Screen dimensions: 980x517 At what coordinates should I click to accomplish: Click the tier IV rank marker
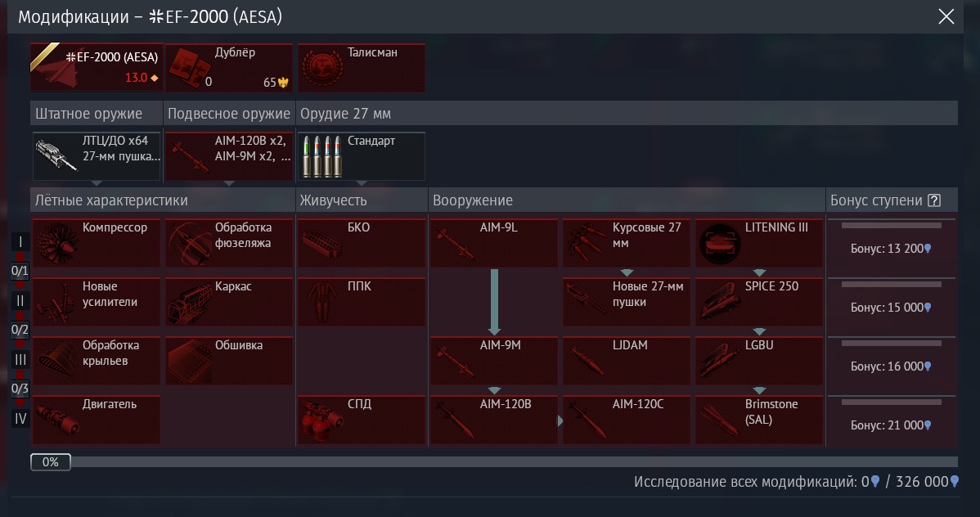point(20,418)
